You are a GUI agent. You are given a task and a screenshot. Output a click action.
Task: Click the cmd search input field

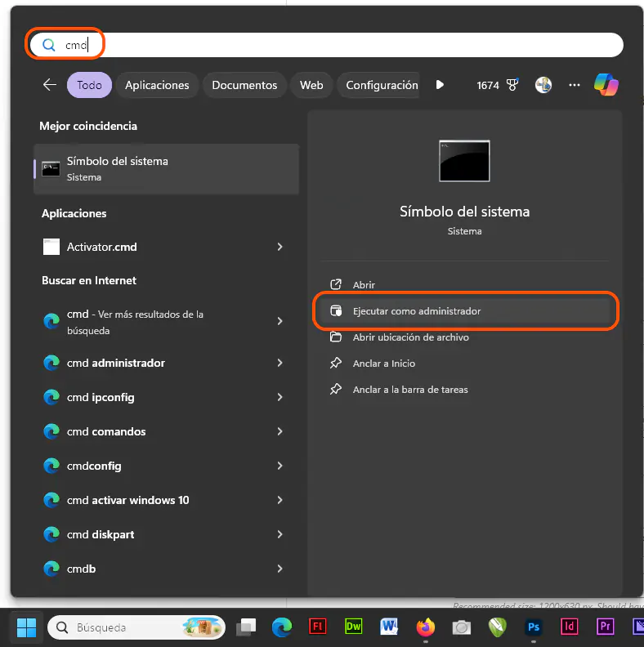(326, 45)
